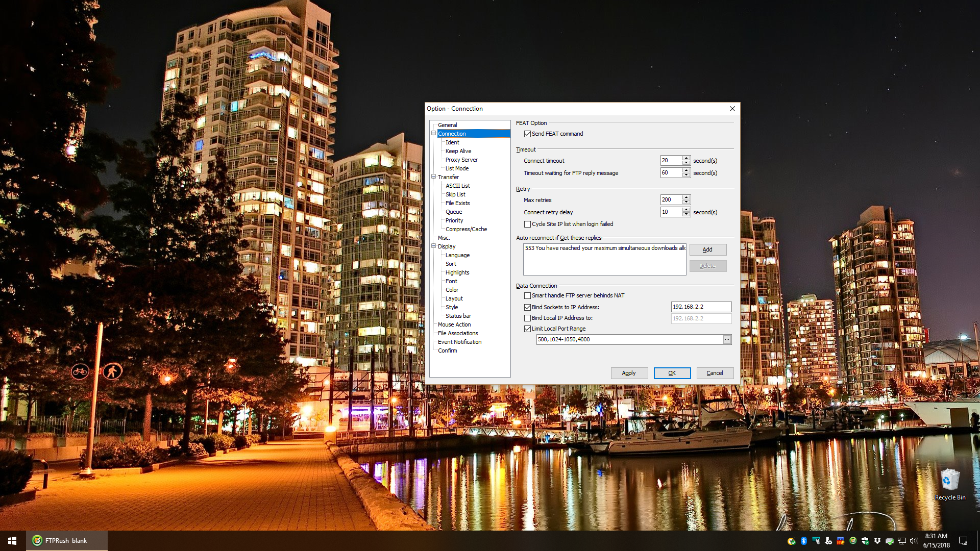Enable Smart handle FTP server behinds NAT

527,296
